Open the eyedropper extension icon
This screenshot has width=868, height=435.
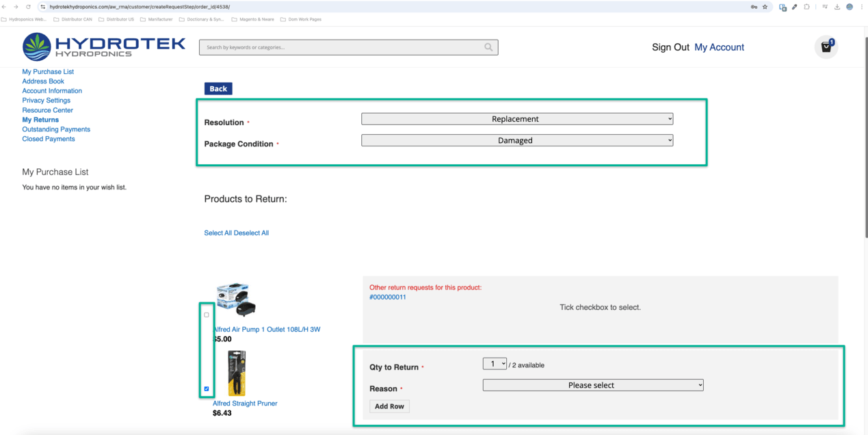click(x=795, y=7)
